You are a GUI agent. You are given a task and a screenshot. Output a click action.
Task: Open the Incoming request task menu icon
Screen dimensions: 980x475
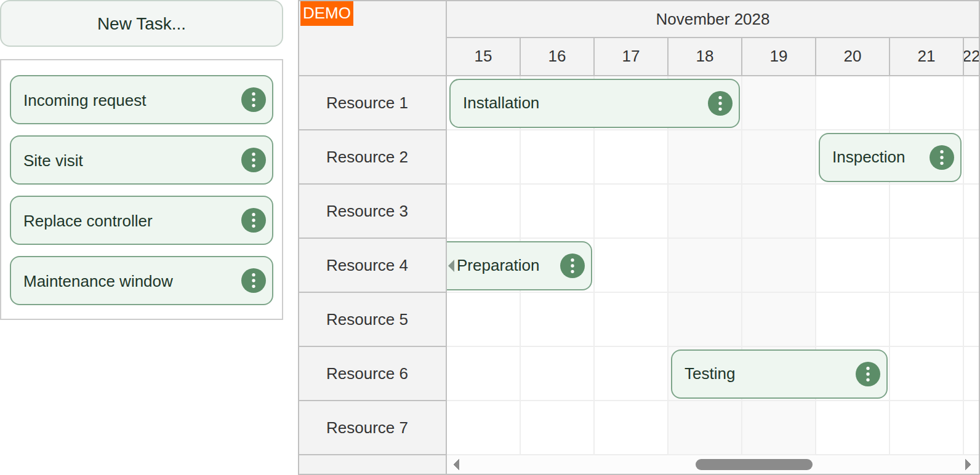click(x=254, y=100)
